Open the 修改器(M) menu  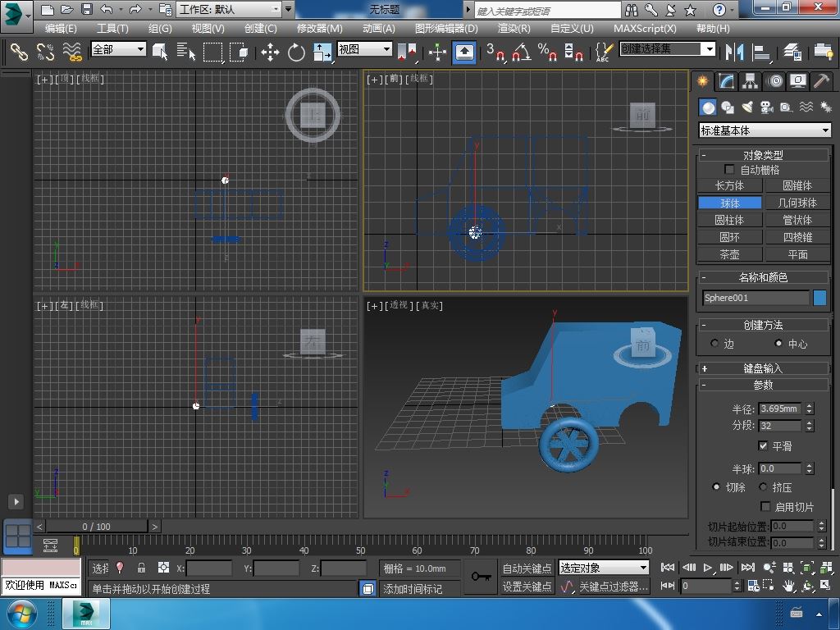pyautogui.click(x=319, y=29)
